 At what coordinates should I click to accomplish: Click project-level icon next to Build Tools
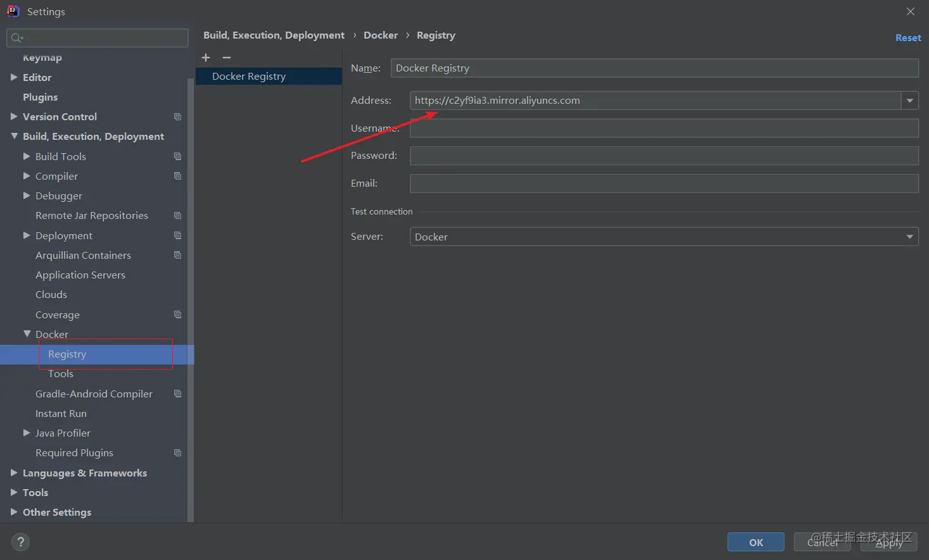(177, 156)
